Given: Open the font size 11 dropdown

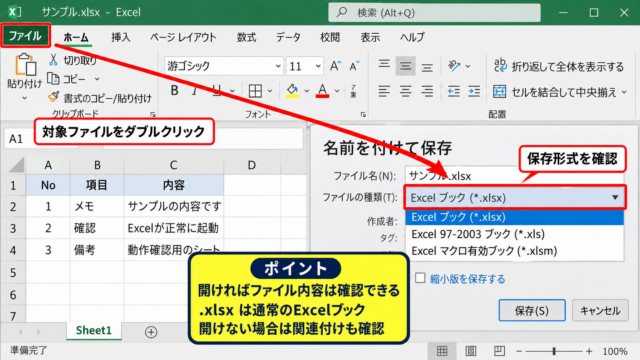Looking at the screenshot, I should tap(318, 66).
